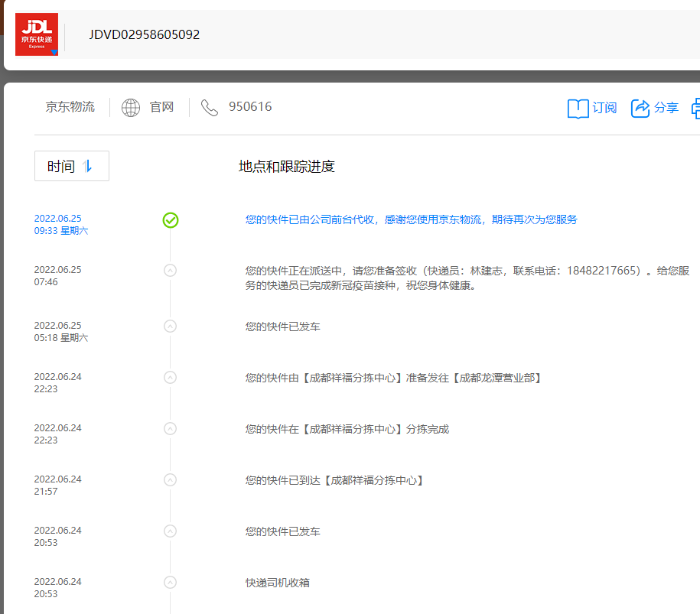The width and height of the screenshot is (700, 614).
Task: Click the green delivered checkmark icon
Action: 171,220
